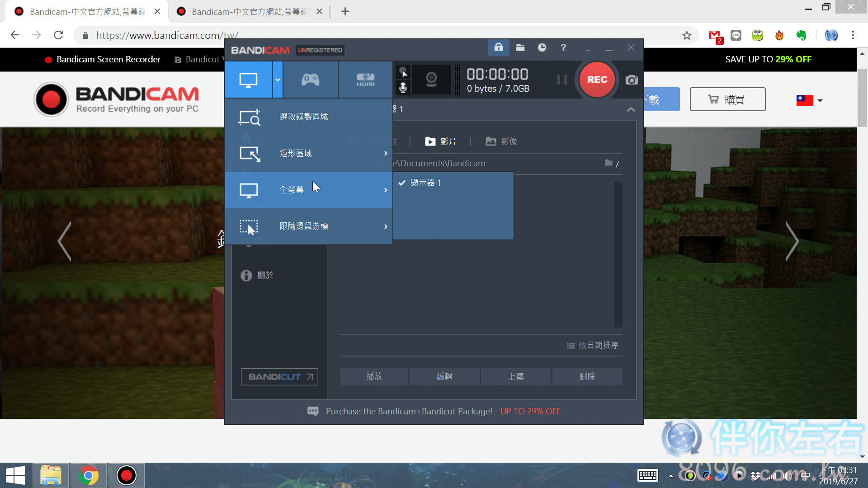Image resolution: width=868 pixels, height=488 pixels.
Task: Click the 編輯 button
Action: (444, 376)
